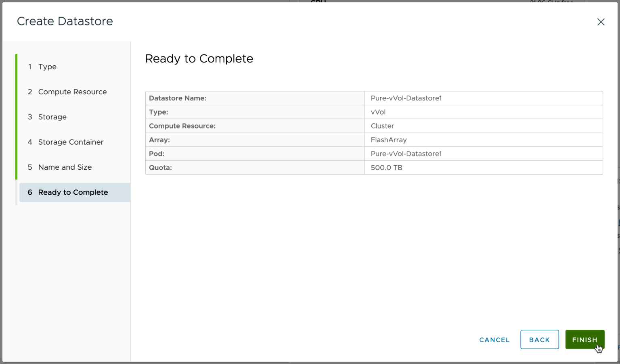
Task: Select the Storage Container step
Action: coord(71,142)
